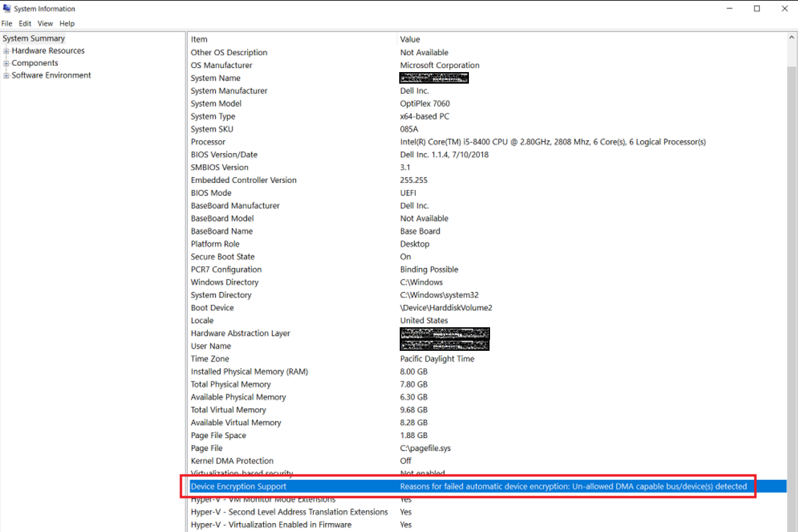798x532 pixels.
Task: Click the Value column header
Action: point(410,39)
